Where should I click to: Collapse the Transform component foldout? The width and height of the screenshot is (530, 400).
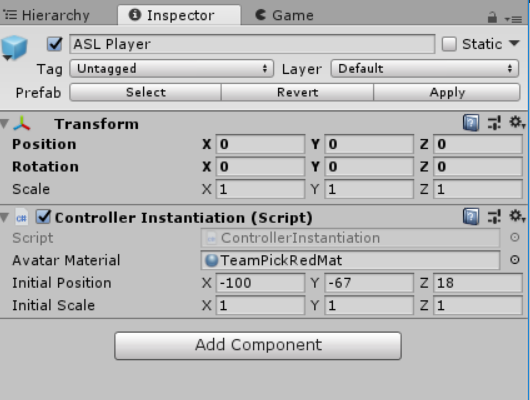click(4, 124)
